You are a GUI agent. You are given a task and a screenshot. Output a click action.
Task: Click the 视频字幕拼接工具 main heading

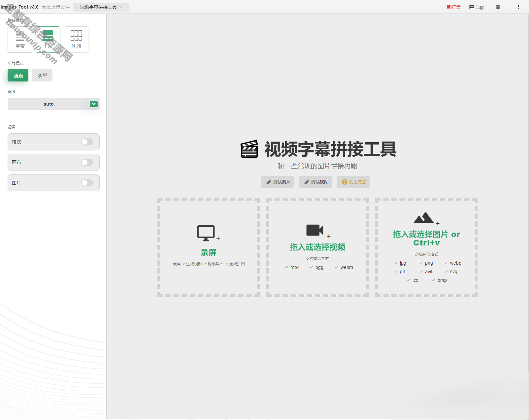tap(331, 149)
